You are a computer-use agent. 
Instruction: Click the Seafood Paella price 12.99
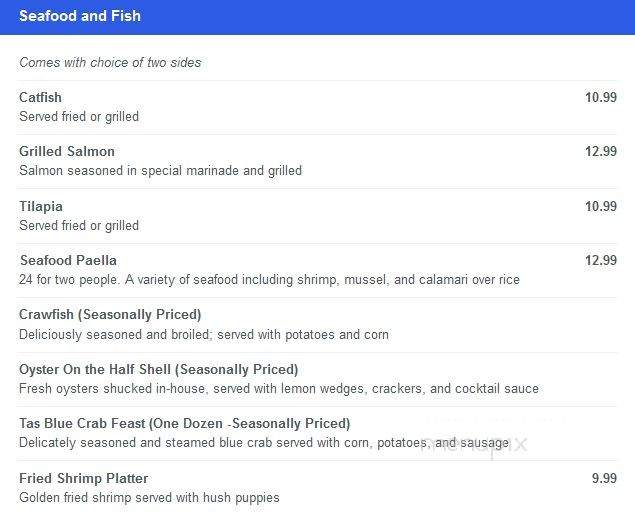[x=601, y=260]
